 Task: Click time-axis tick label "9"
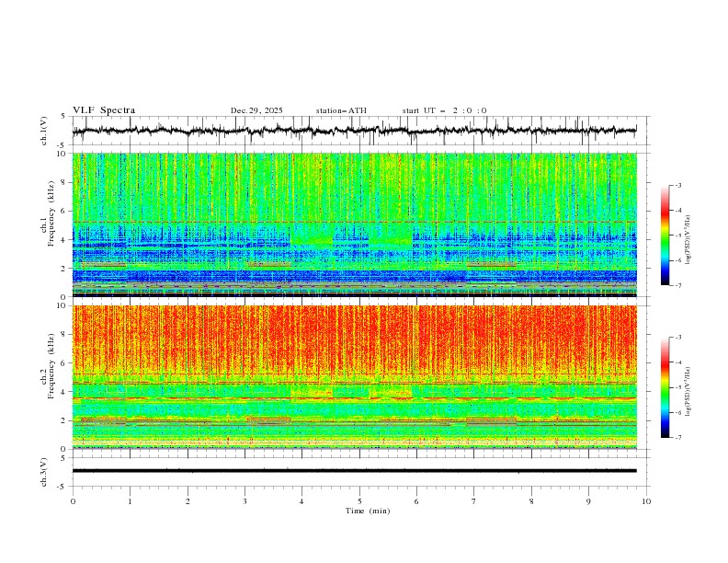point(588,501)
